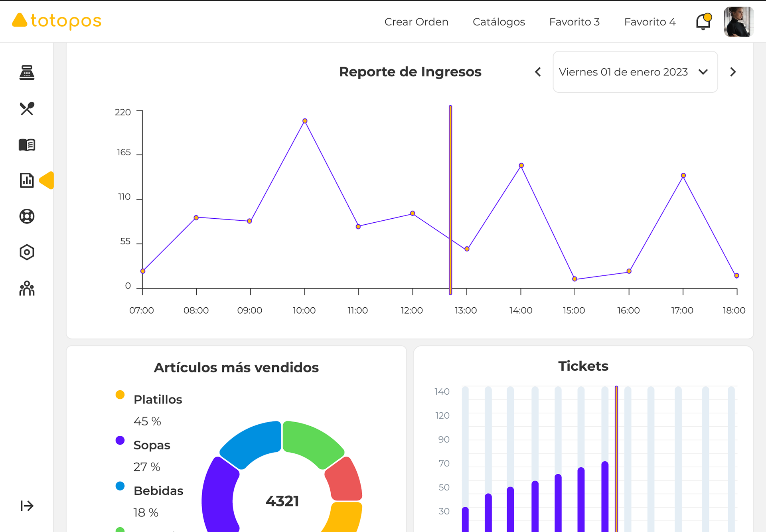Screen dimensions: 766x532
Task: Click the Artículos más vendidos title
Action: tap(236, 368)
